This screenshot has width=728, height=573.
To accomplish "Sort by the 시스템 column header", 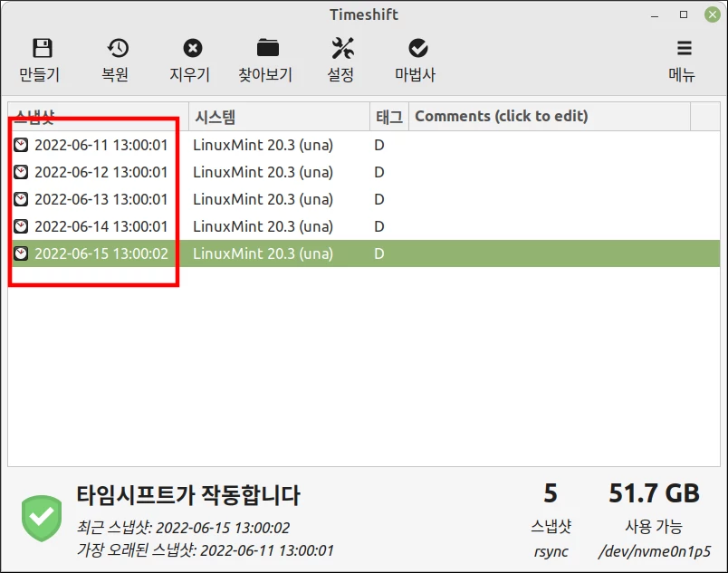I will 279,117.
